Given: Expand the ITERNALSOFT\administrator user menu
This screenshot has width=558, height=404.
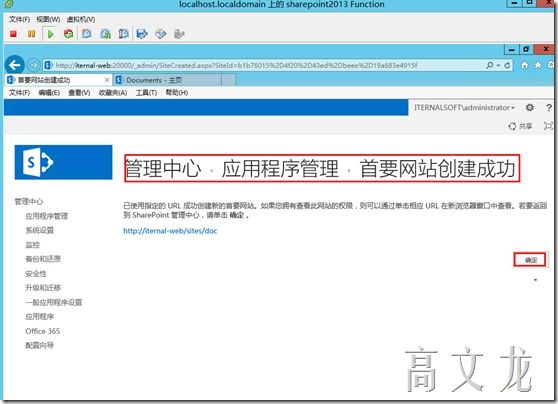Looking at the screenshot, I should (464, 107).
